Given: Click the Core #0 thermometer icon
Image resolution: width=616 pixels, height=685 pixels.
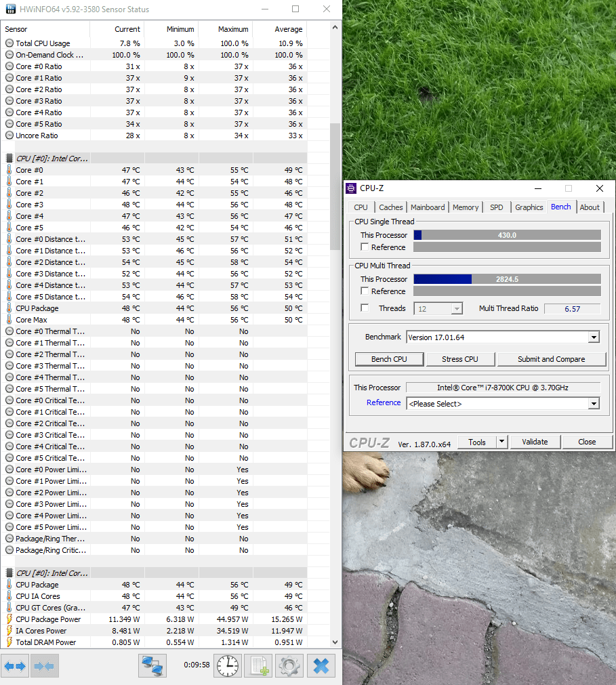Looking at the screenshot, I should coord(9,170).
